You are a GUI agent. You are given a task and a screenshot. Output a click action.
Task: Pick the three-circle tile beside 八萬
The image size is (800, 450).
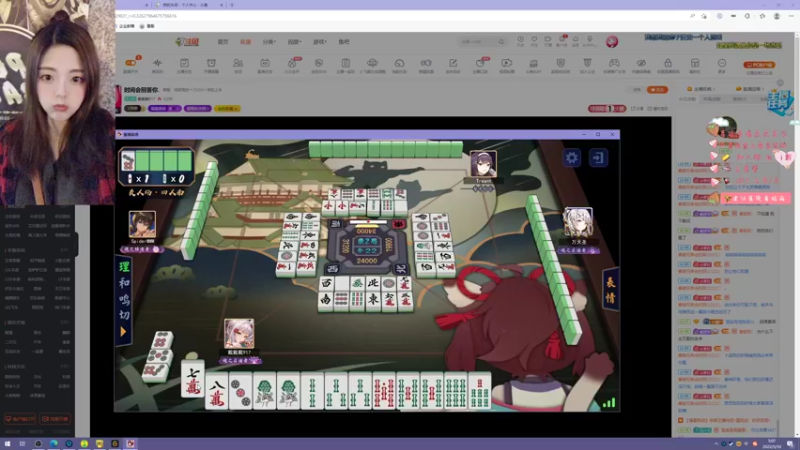[240, 392]
